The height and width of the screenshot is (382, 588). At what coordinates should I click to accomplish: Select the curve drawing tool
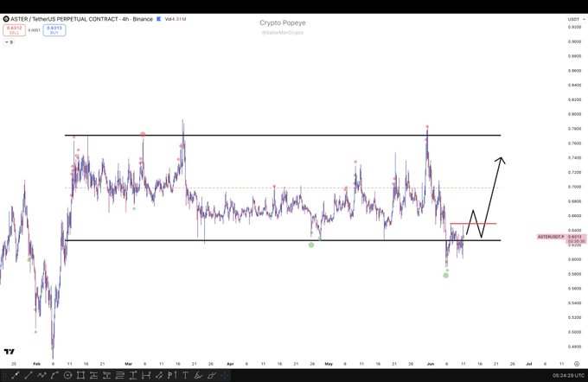(x=54, y=375)
